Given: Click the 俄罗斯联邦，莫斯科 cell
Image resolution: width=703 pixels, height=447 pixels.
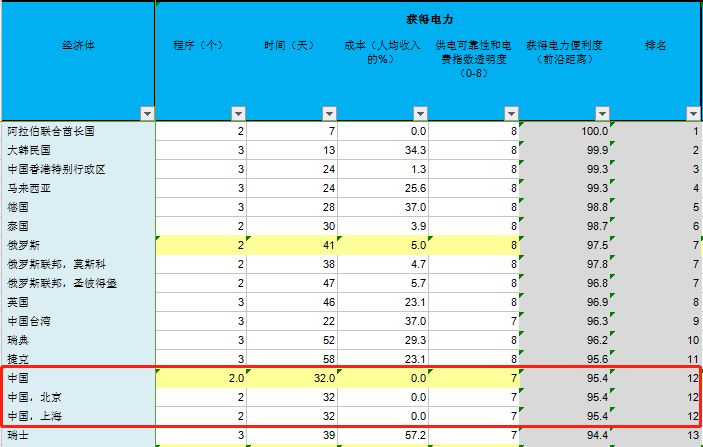Looking at the screenshot, I should click(78, 264).
